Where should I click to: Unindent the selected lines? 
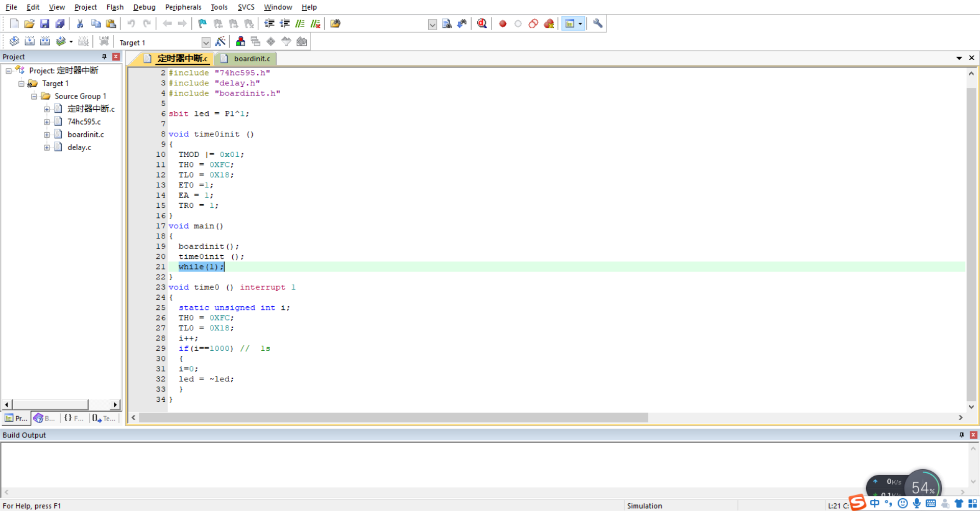point(285,23)
